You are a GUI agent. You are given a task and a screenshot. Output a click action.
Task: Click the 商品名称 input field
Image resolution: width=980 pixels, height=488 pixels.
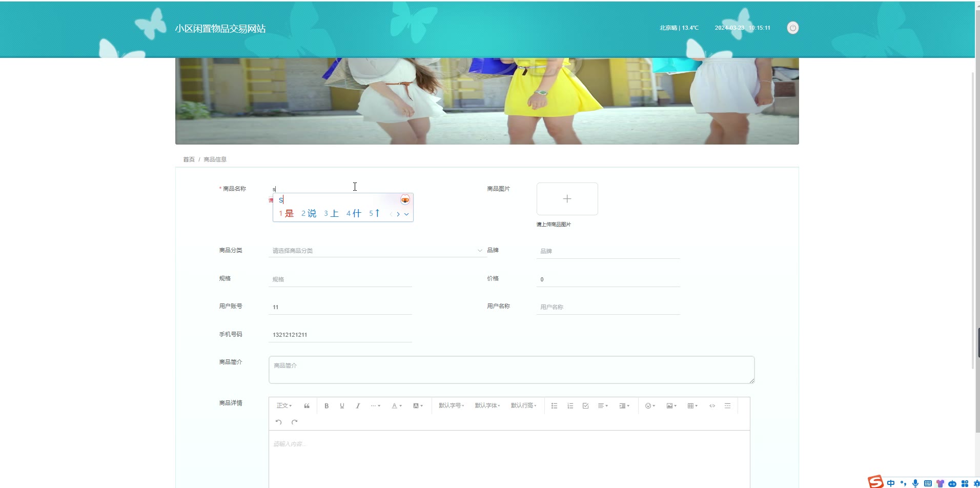(340, 189)
